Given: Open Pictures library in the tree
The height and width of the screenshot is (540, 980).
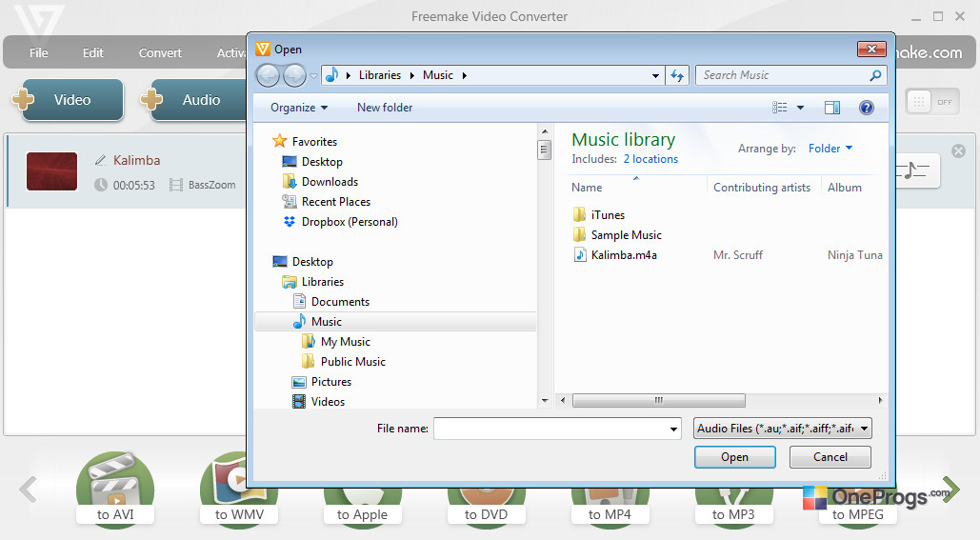Looking at the screenshot, I should (x=331, y=381).
